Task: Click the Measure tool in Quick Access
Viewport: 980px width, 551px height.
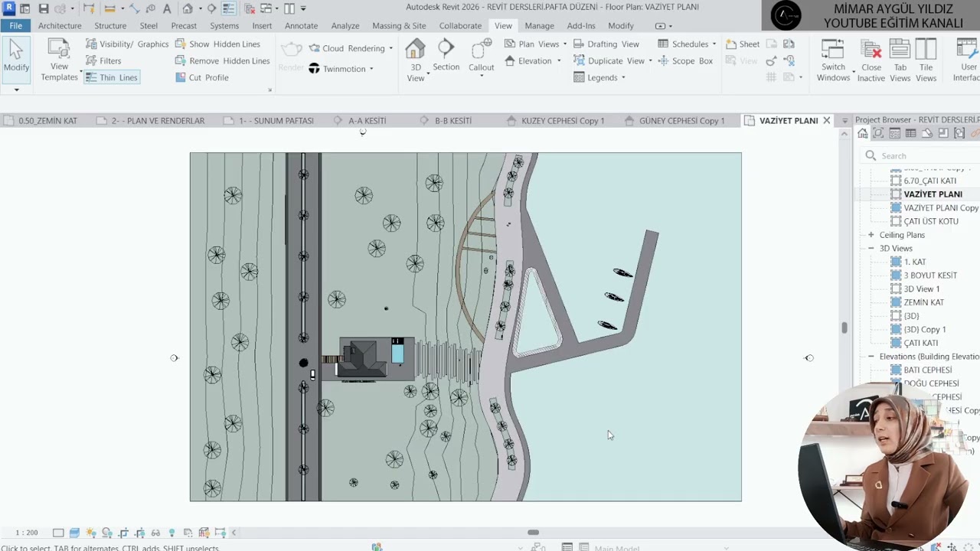Action: [x=109, y=8]
